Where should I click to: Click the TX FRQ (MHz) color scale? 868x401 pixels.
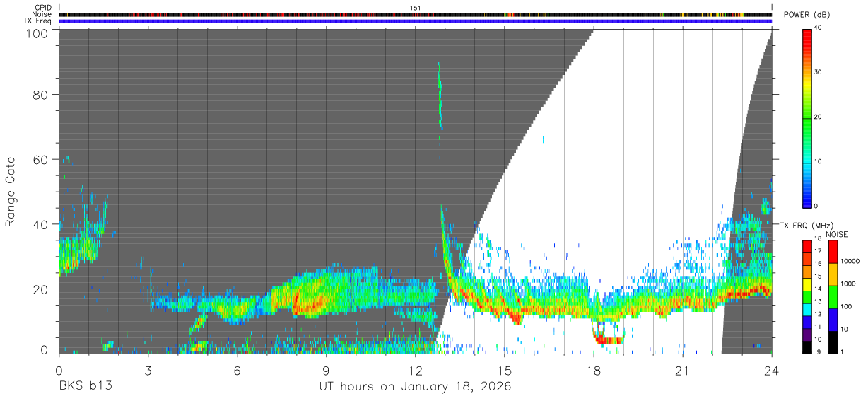(808, 297)
